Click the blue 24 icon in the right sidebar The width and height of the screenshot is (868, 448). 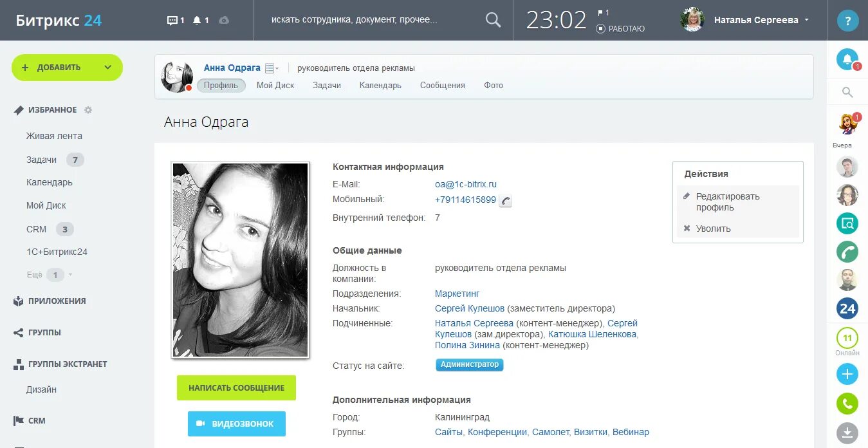847,308
